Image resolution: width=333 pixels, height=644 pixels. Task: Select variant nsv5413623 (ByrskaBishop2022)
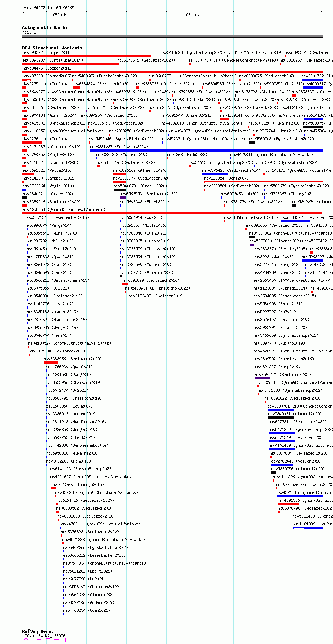click(193, 53)
